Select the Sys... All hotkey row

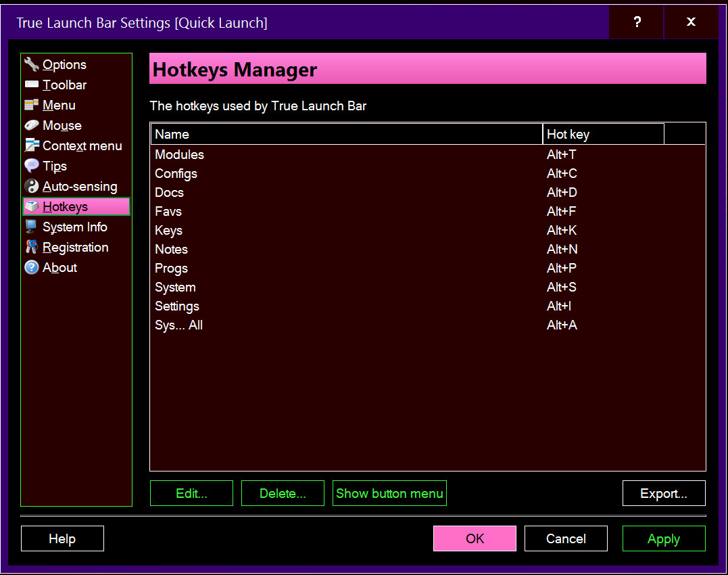click(428, 325)
